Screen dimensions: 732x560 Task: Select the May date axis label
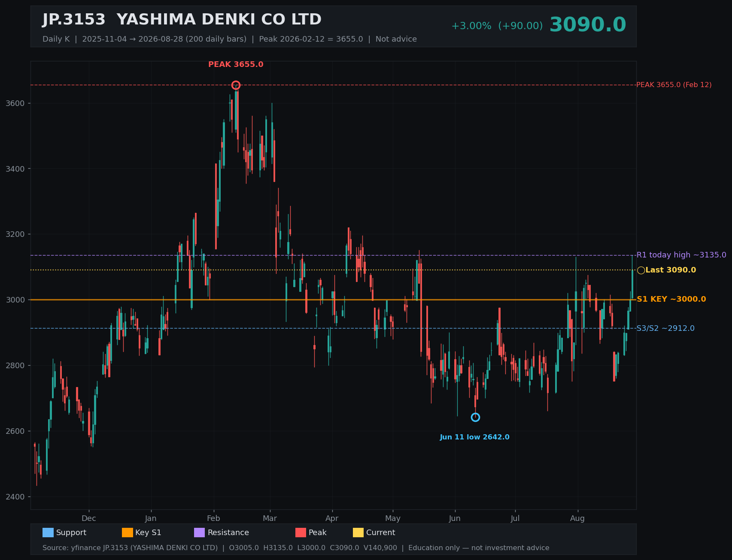393,518
